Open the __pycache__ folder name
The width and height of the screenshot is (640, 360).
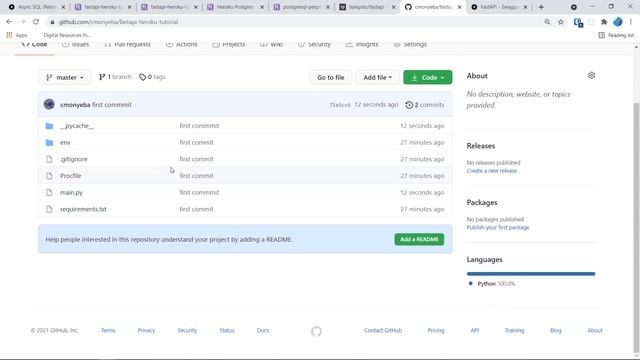[77, 126]
